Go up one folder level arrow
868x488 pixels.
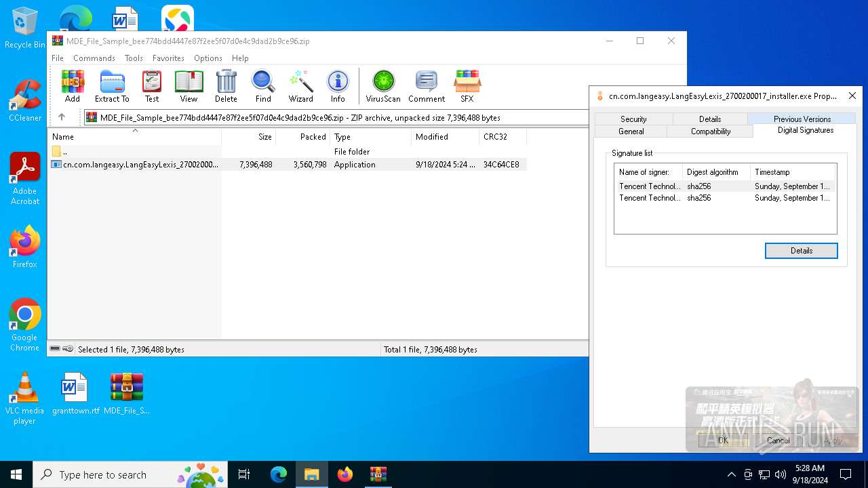[x=62, y=117]
